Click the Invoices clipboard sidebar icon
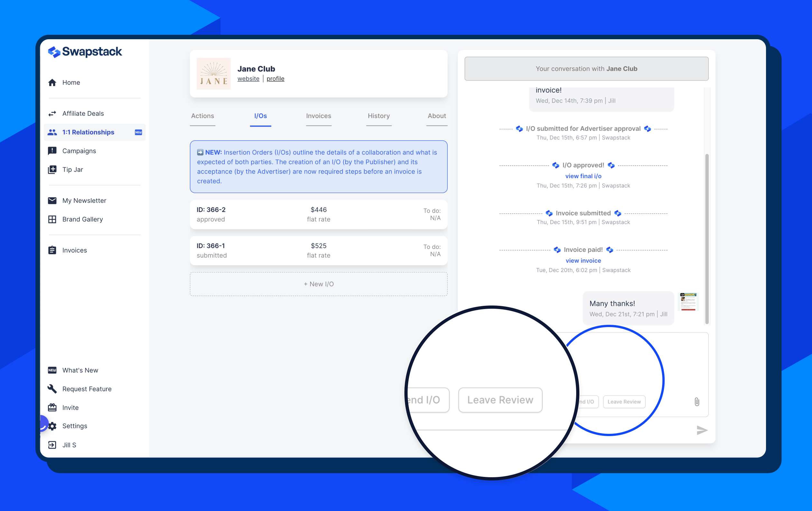Viewport: 812px width, 511px height. (x=52, y=250)
